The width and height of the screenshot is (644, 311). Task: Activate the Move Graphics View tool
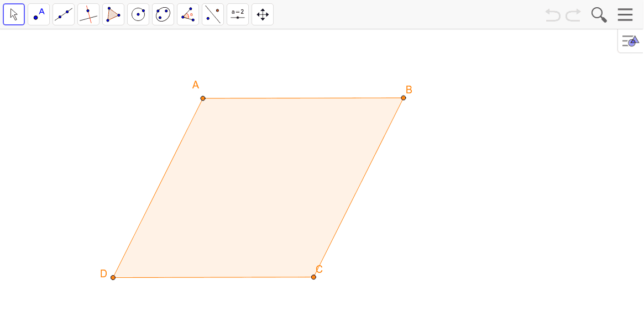(263, 14)
